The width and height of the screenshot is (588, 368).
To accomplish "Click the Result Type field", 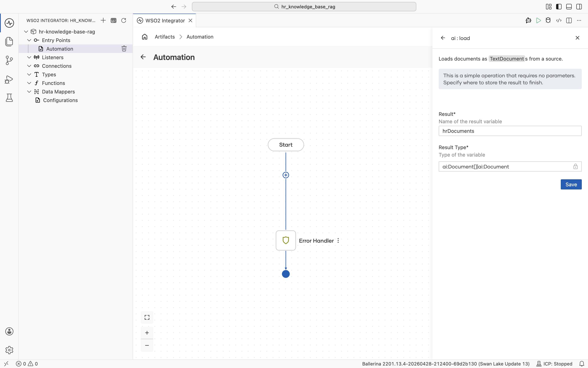I will [x=510, y=166].
